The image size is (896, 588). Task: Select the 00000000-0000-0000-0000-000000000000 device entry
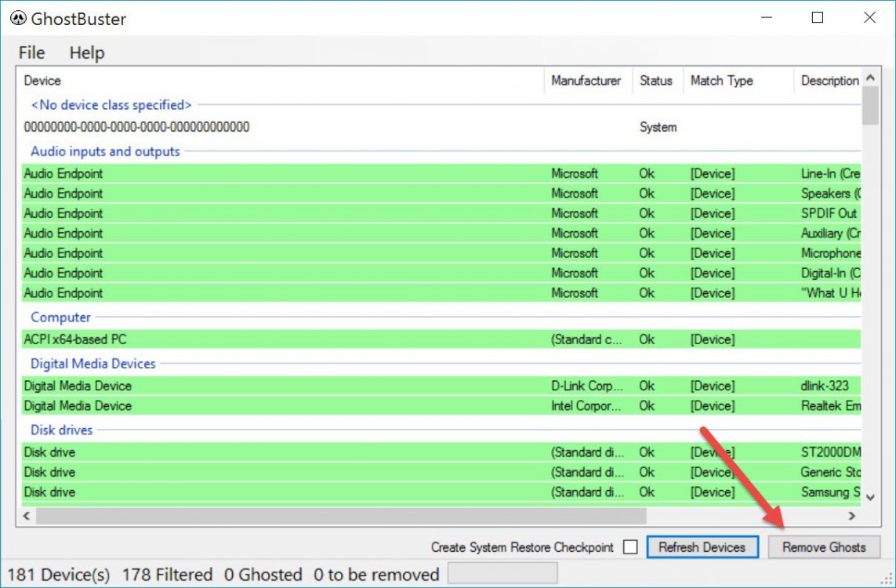point(136,127)
